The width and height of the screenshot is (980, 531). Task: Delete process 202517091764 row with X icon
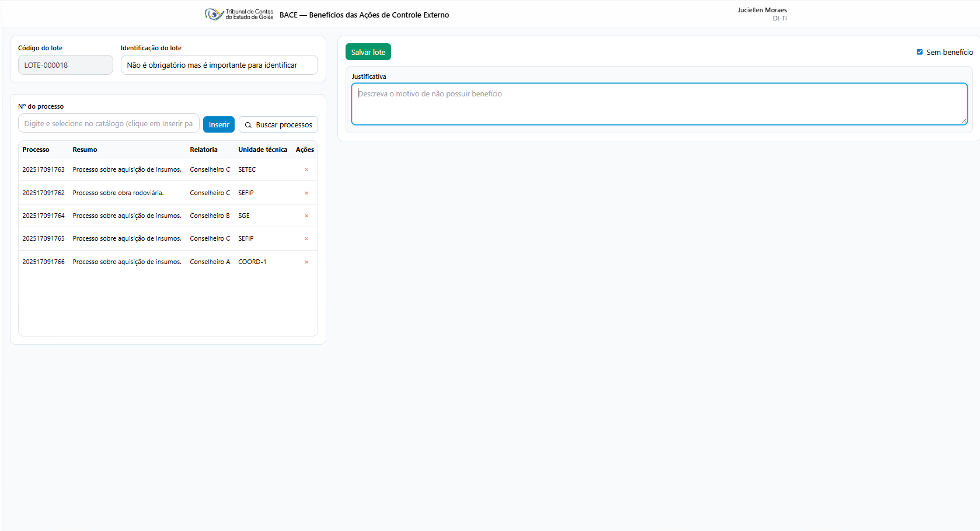(x=306, y=216)
